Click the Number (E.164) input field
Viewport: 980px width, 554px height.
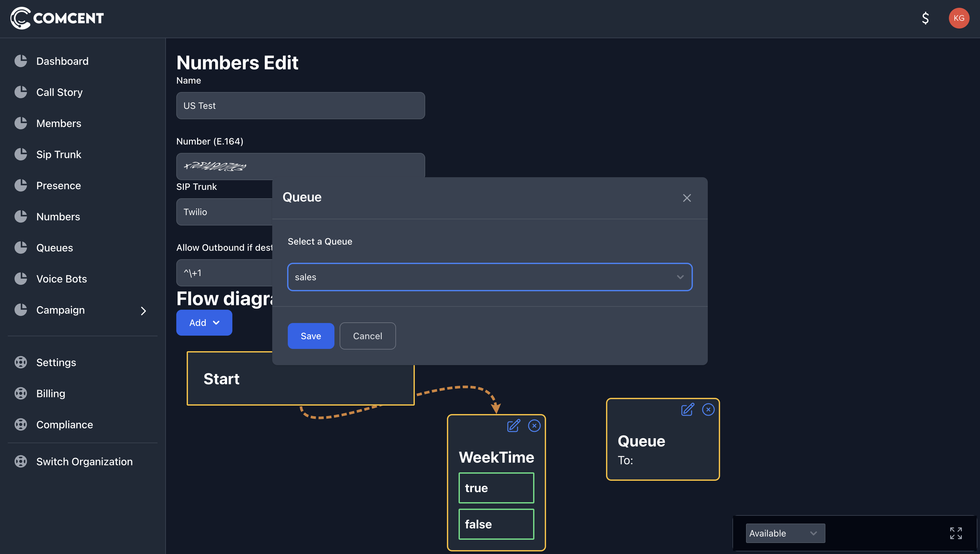coord(300,166)
